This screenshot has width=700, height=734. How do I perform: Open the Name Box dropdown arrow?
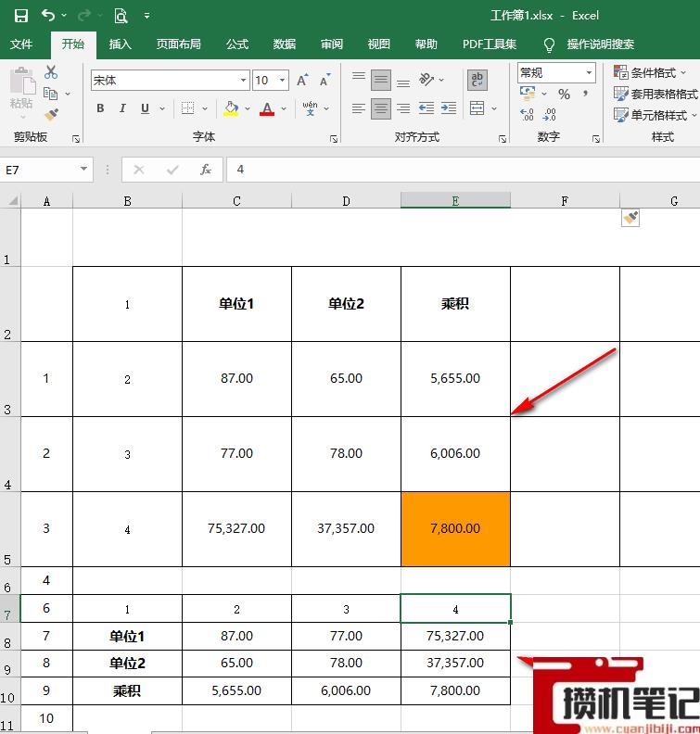point(83,169)
